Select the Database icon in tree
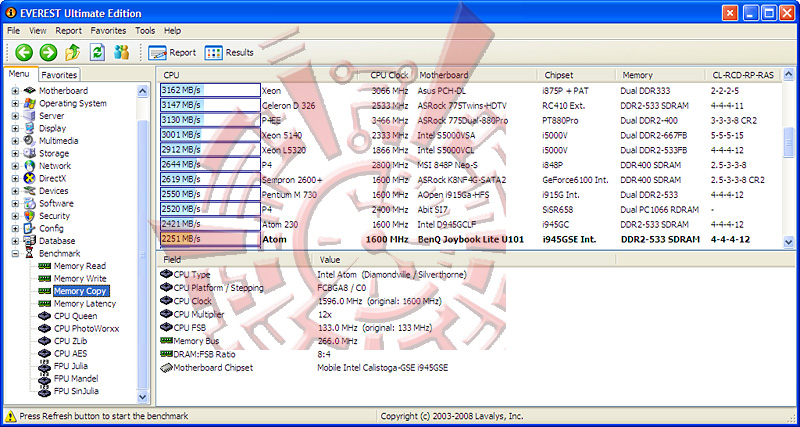The width and height of the screenshot is (800, 427). coord(30,241)
